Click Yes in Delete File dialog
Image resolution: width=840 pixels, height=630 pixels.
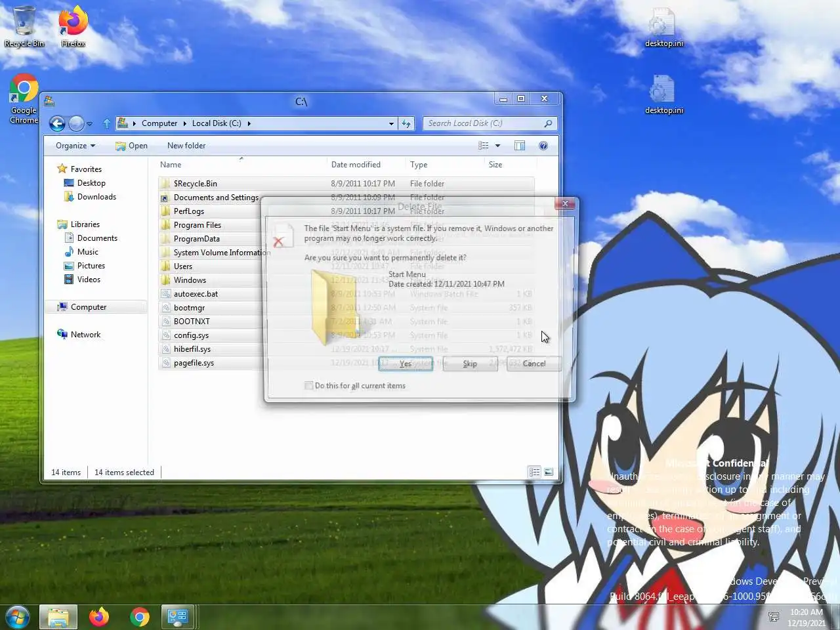[406, 364]
